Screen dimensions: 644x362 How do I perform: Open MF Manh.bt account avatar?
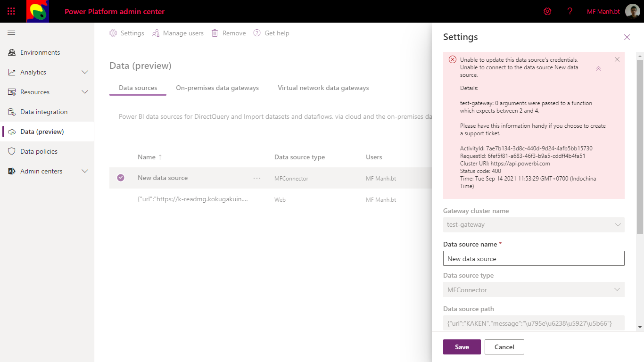point(633,11)
